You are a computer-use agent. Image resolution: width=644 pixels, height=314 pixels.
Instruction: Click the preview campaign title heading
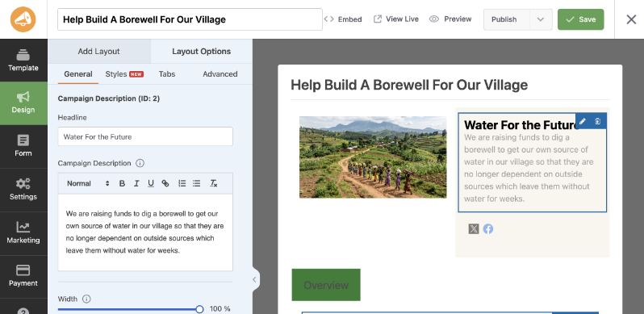409,85
